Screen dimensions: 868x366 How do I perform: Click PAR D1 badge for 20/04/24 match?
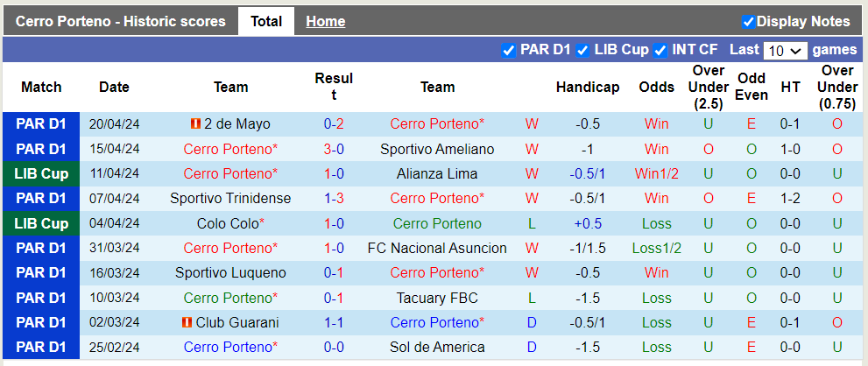(x=41, y=124)
